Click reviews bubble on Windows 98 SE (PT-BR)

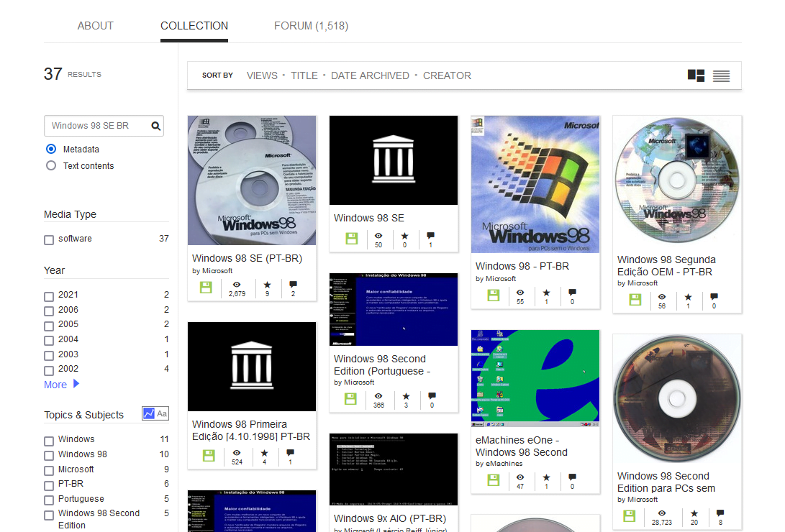tap(294, 285)
